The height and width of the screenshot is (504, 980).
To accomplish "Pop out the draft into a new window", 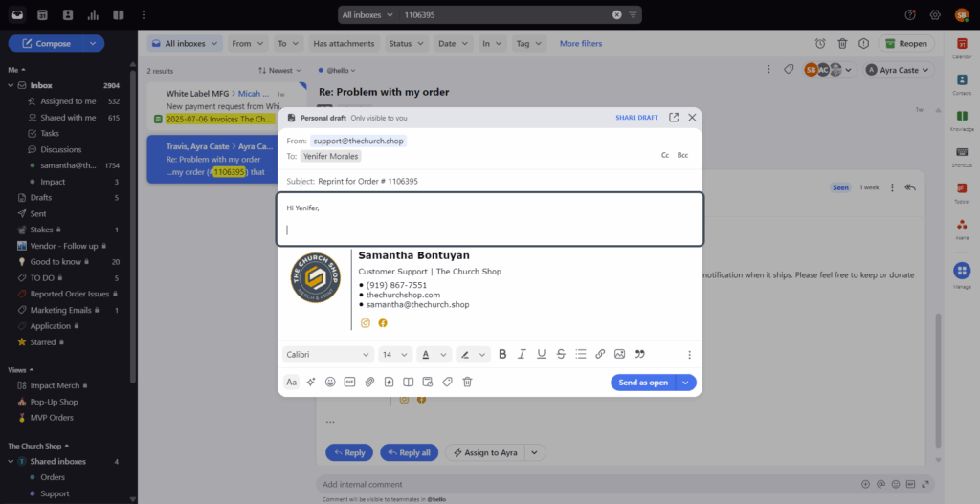I will [674, 118].
